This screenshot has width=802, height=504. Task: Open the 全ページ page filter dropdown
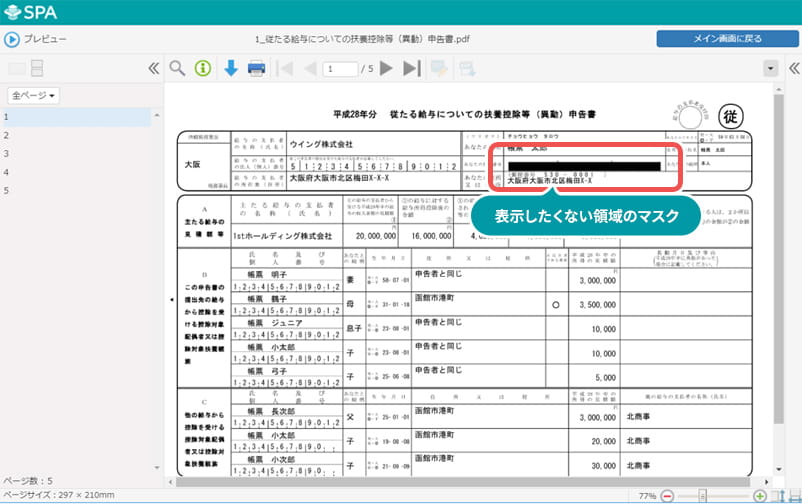click(33, 96)
